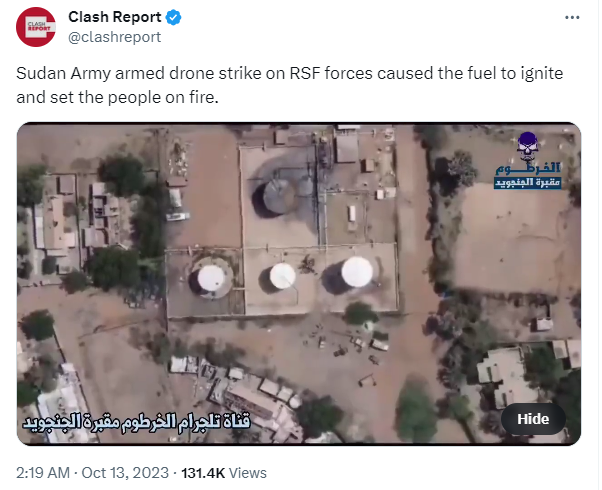Click the dark burnt fuel tank in the video
The width and height of the screenshot is (602, 490).
pyautogui.click(x=275, y=197)
